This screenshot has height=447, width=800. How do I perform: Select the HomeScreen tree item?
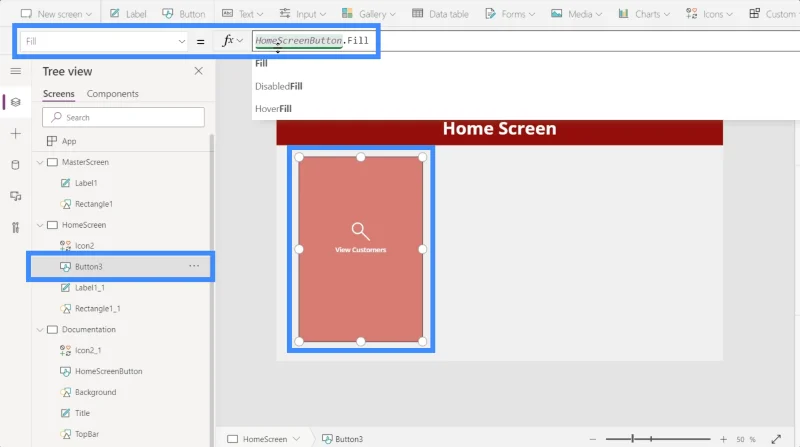[84, 225]
